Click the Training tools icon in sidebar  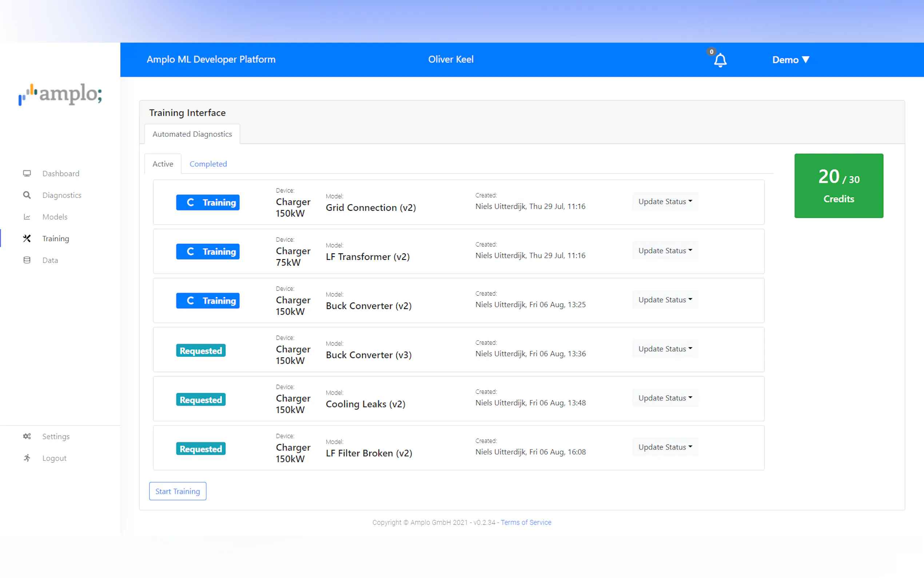27,238
